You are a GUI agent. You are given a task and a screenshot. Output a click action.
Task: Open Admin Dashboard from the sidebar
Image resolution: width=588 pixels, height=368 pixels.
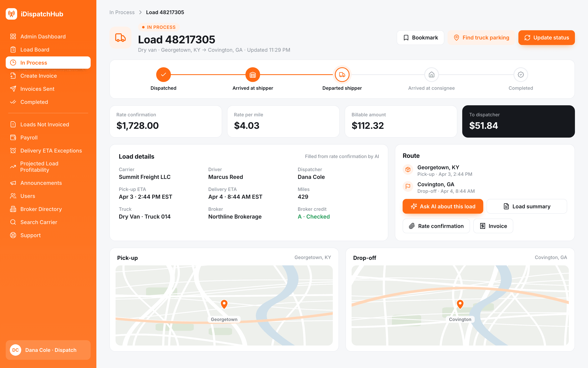(48, 37)
